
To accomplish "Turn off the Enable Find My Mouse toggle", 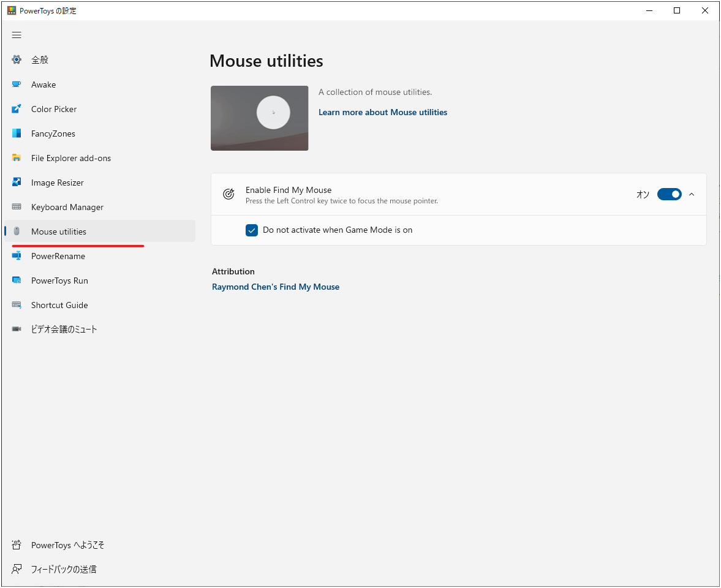I will point(669,194).
